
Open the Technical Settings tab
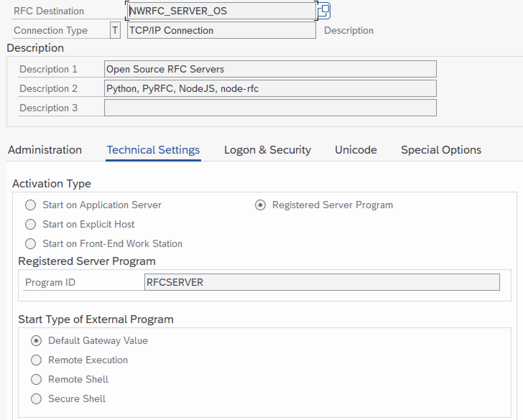[153, 150]
